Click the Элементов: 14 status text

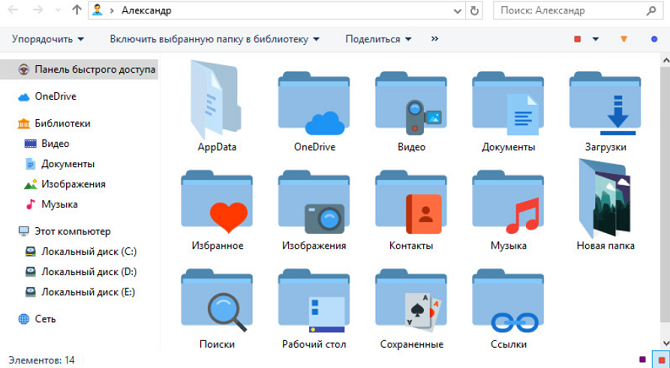pyautogui.click(x=41, y=360)
